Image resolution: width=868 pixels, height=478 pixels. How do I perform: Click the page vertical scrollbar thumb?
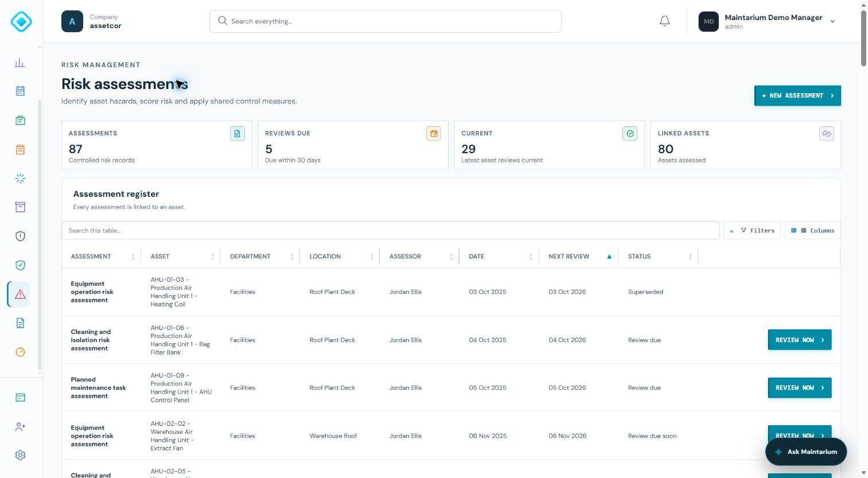pyautogui.click(x=863, y=37)
